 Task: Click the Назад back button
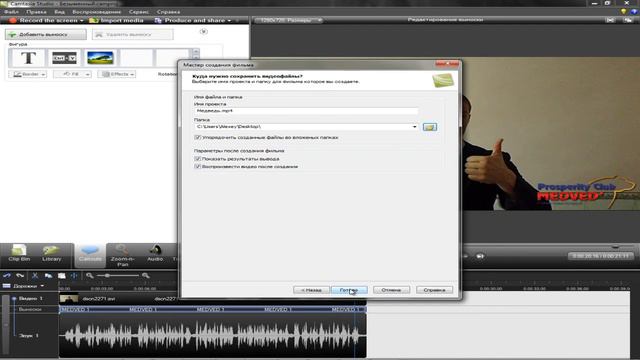tap(311, 290)
